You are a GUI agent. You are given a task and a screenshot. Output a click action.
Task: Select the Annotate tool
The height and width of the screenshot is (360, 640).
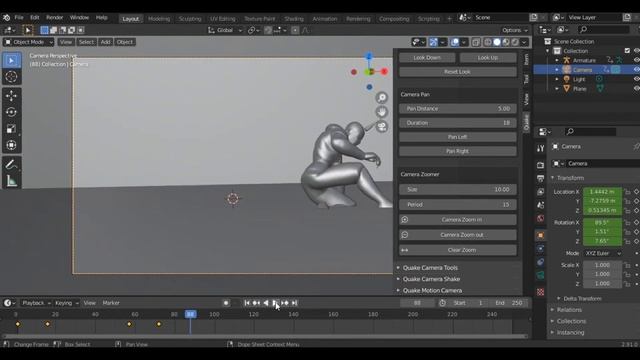pos(11,164)
